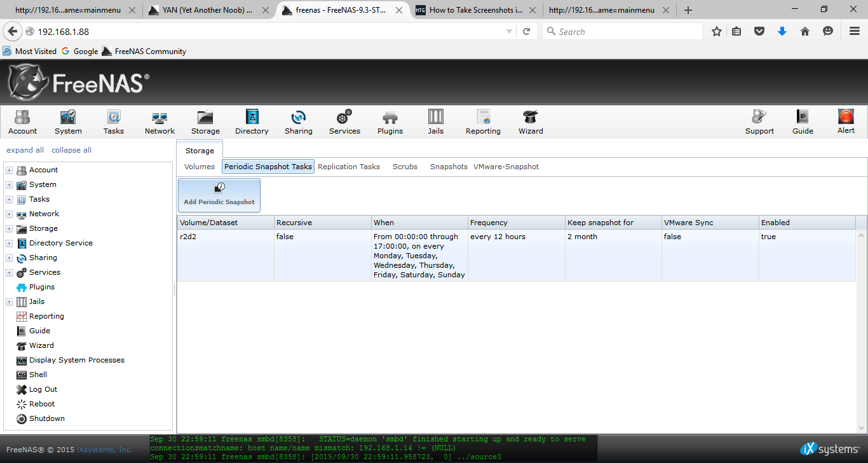Screen dimensions: 868x463
Task: Expand the Storage tree node
Action: pyautogui.click(x=9, y=229)
